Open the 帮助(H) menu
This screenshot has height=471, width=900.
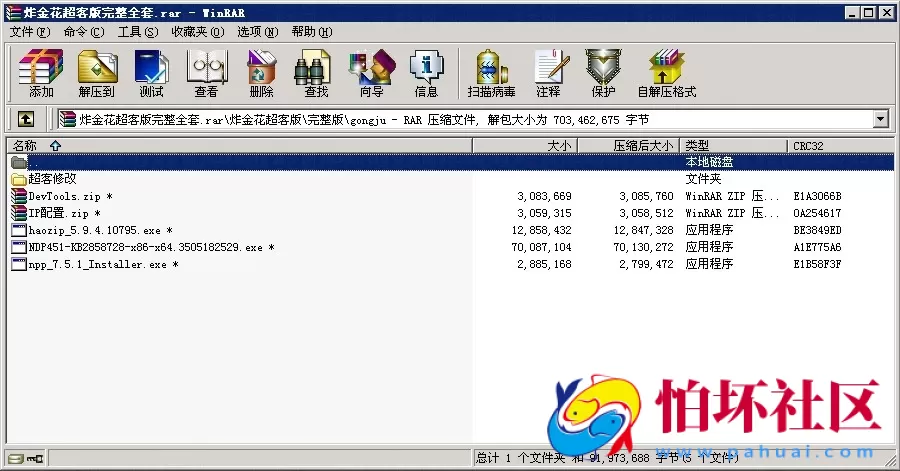point(312,32)
